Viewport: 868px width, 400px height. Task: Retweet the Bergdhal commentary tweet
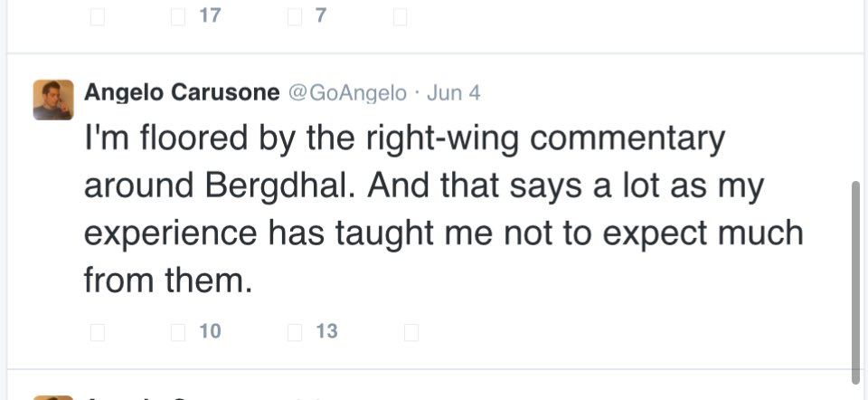tap(178, 332)
